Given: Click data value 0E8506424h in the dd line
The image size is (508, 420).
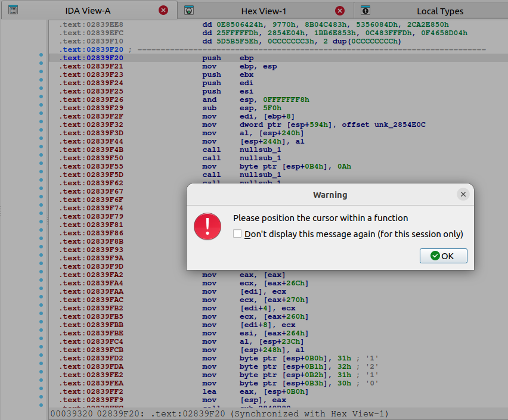Looking at the screenshot, I should point(240,24).
